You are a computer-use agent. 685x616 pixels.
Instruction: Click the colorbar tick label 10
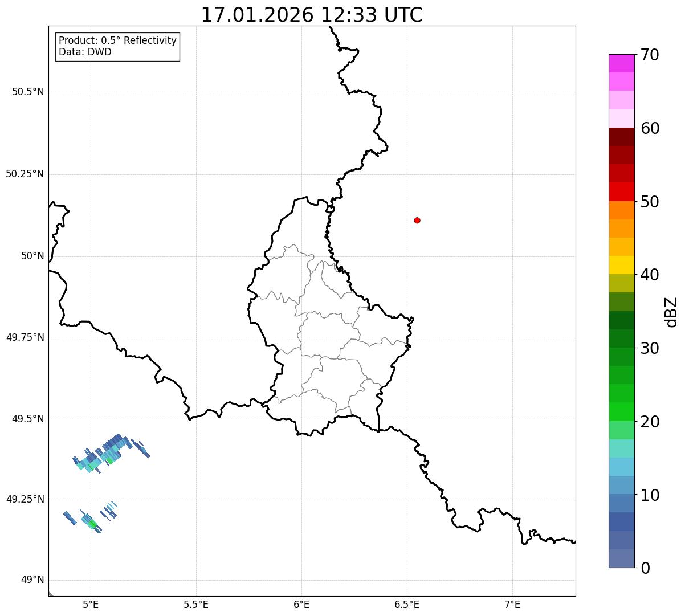click(x=650, y=495)
